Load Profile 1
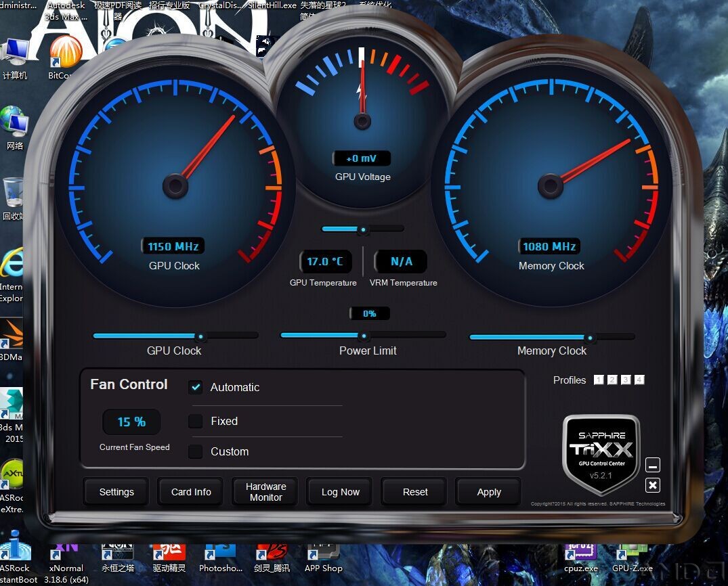728x586 pixels. coord(599,380)
